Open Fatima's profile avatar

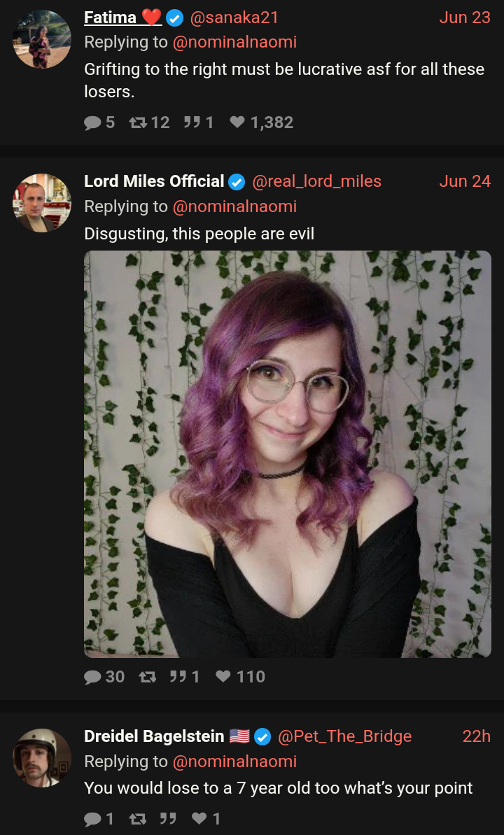pos(41,39)
